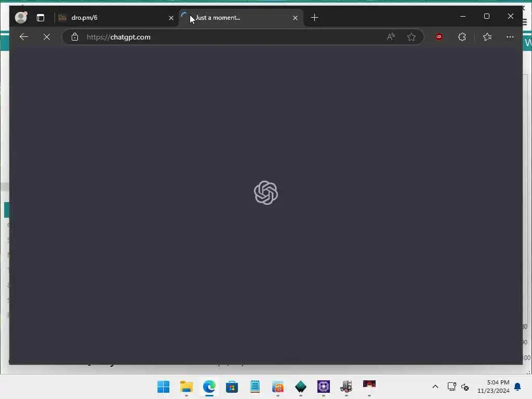
Task: Open the tab actions menu icon
Action: pos(41,18)
